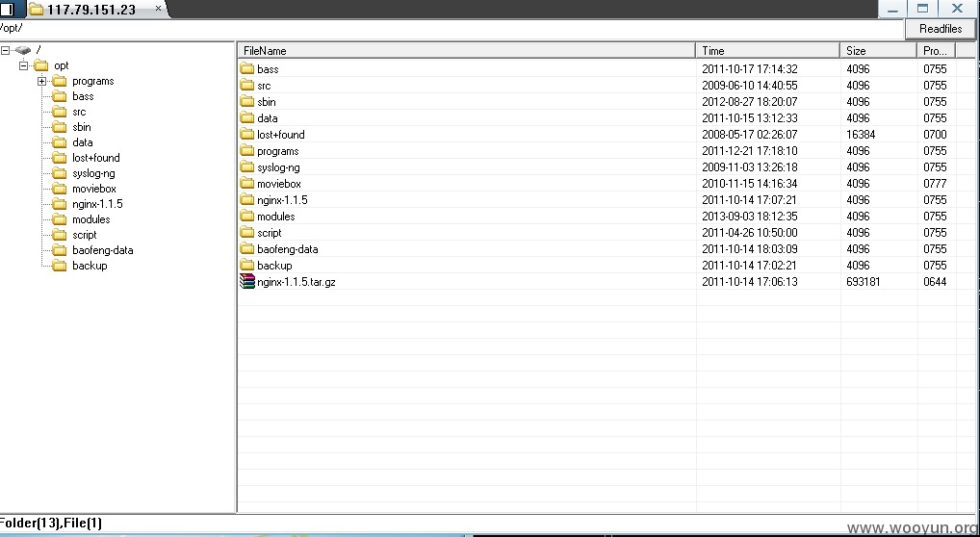Click bass folder icon in file list
Image resolution: width=980 pixels, height=537 pixels.
coord(246,68)
